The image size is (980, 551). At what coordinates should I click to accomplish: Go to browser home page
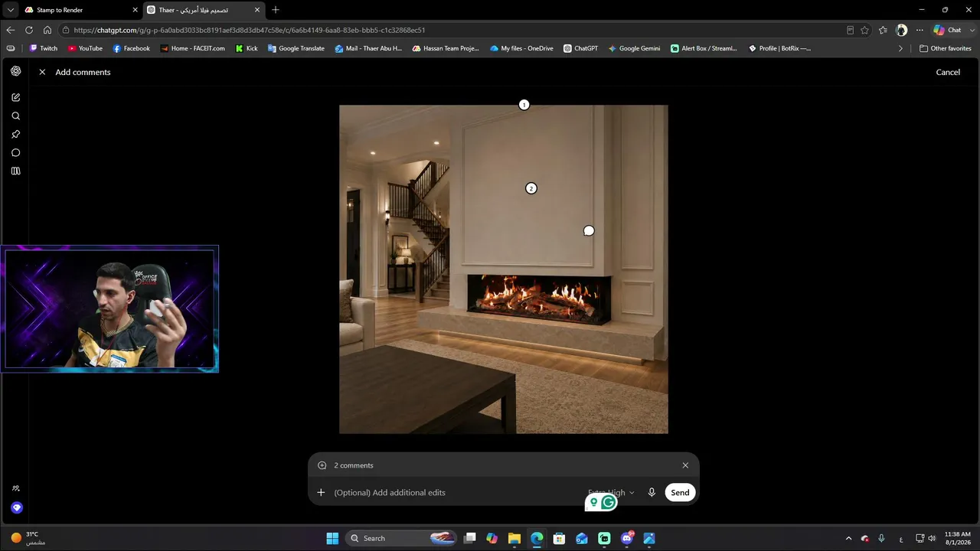pos(47,30)
